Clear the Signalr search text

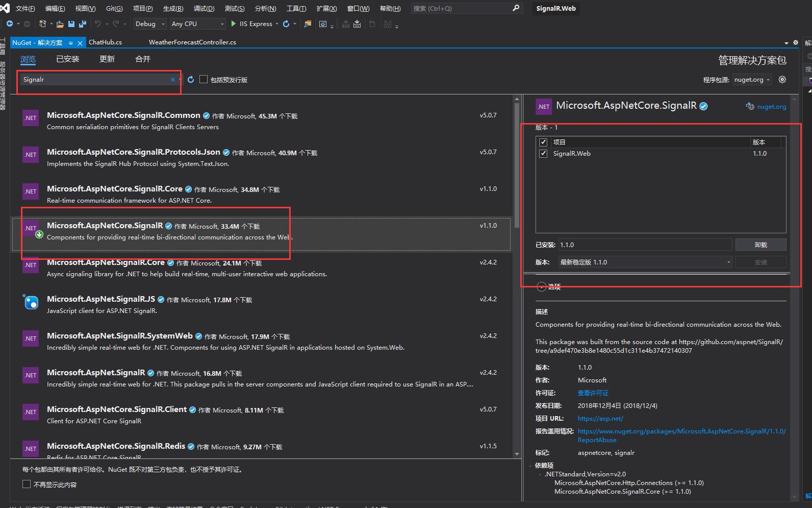173,80
